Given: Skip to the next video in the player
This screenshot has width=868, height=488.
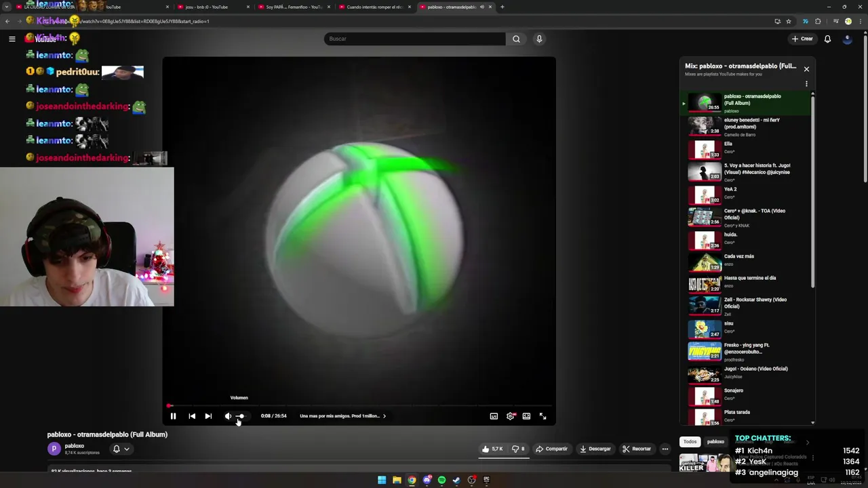Looking at the screenshot, I should pyautogui.click(x=208, y=416).
